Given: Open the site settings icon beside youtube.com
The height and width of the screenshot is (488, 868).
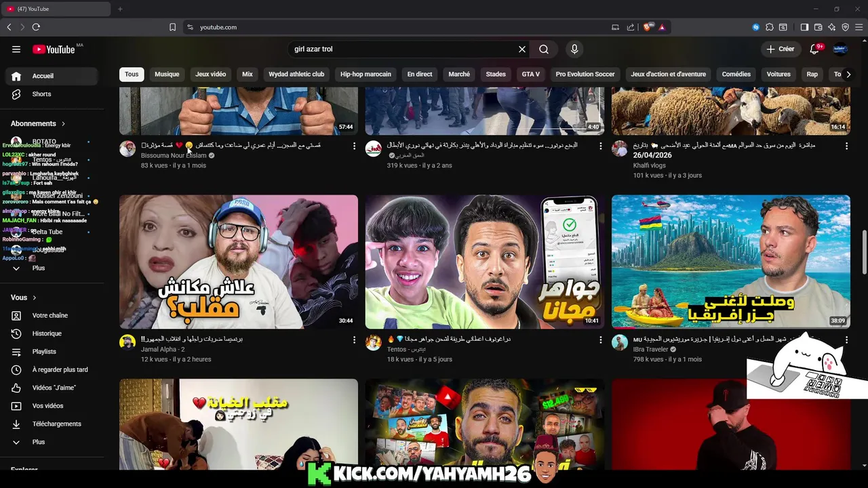Looking at the screenshot, I should pyautogui.click(x=190, y=27).
